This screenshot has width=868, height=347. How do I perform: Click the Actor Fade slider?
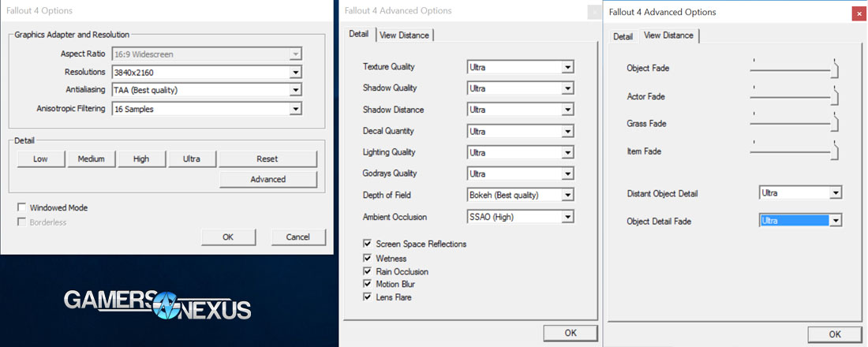pyautogui.click(x=795, y=95)
